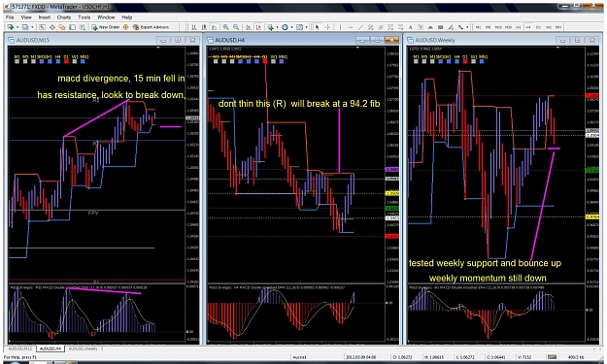Activate the AUDUSD,Weekly chart title bar
The width and height of the screenshot is (607, 364).
point(502,40)
